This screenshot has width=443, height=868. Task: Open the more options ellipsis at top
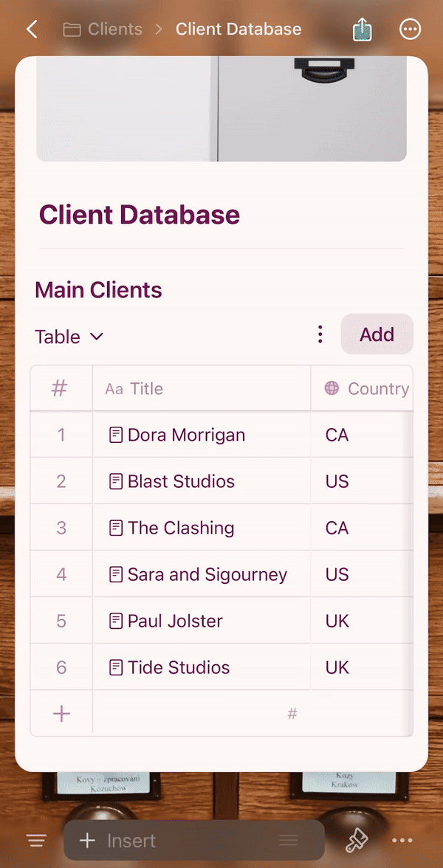(410, 29)
